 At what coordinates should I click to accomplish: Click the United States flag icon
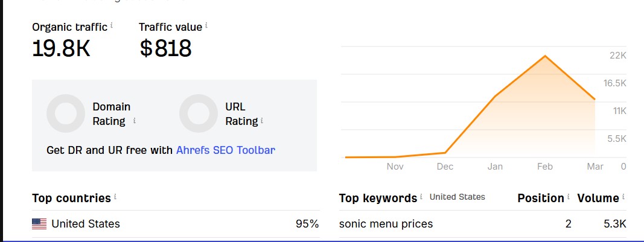click(x=39, y=224)
